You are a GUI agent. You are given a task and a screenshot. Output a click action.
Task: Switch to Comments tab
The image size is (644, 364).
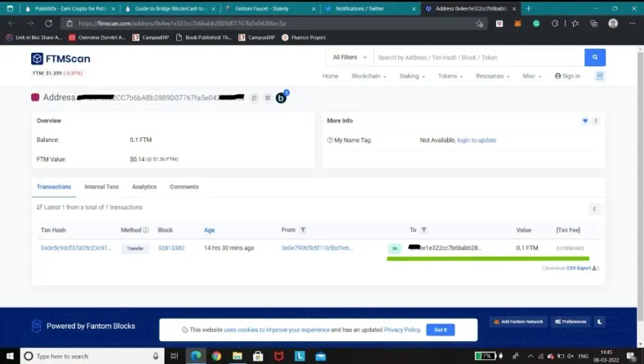[184, 187]
